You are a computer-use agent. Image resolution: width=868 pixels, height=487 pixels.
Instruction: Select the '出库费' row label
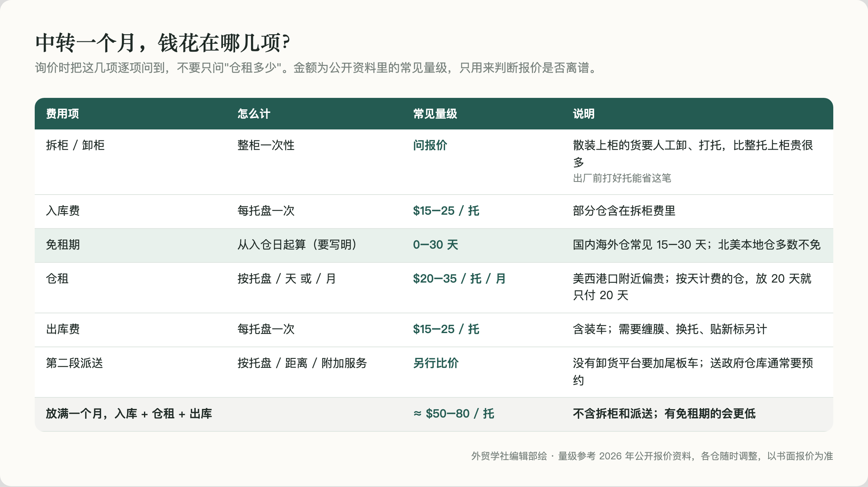[x=63, y=329]
